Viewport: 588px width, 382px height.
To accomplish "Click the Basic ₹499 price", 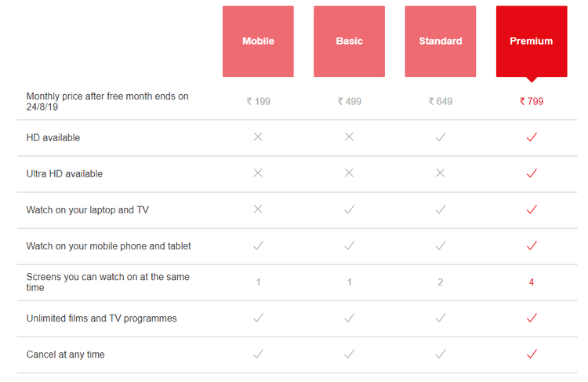I will pyautogui.click(x=349, y=101).
